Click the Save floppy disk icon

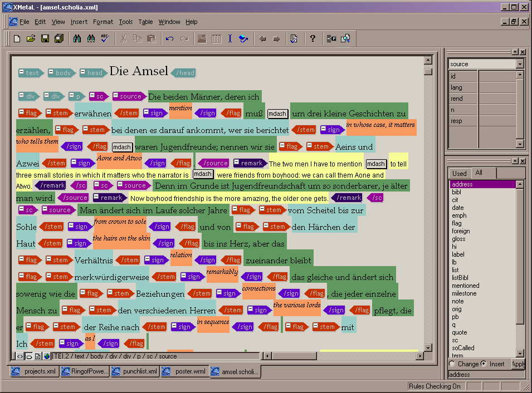45,38
